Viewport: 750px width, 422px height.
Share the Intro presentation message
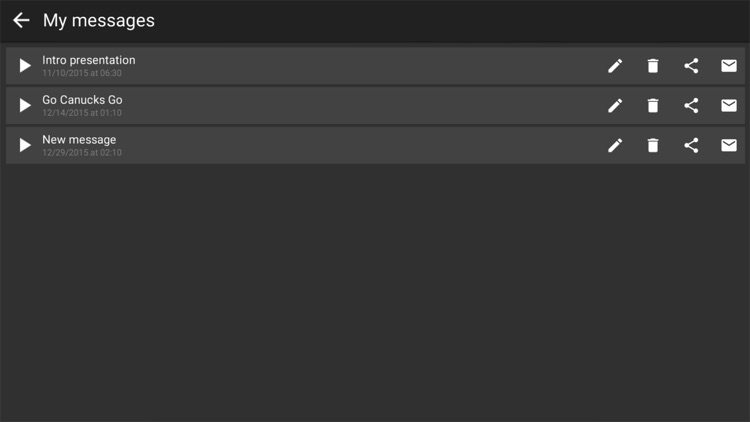tap(691, 66)
